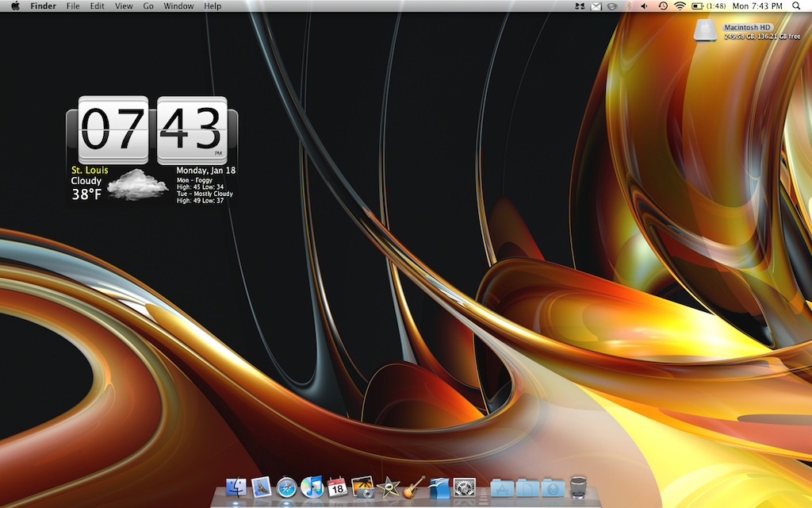
Task: Launch Mail from the dock
Action: click(x=262, y=487)
